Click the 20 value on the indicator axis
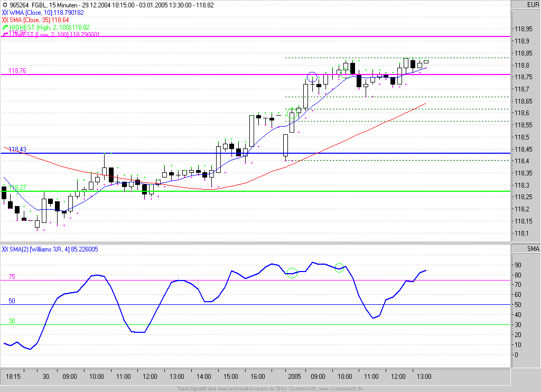541x392 pixels. pos(518,335)
